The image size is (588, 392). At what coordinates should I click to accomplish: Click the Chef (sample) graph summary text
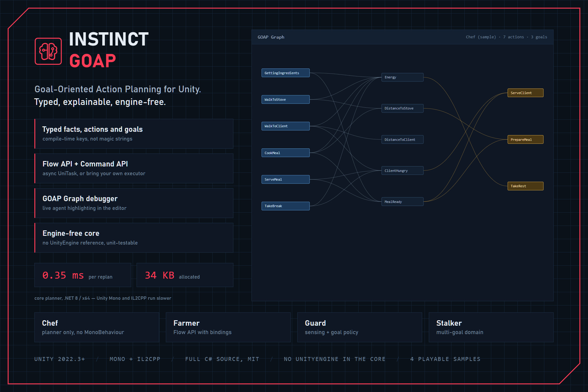(x=506, y=37)
